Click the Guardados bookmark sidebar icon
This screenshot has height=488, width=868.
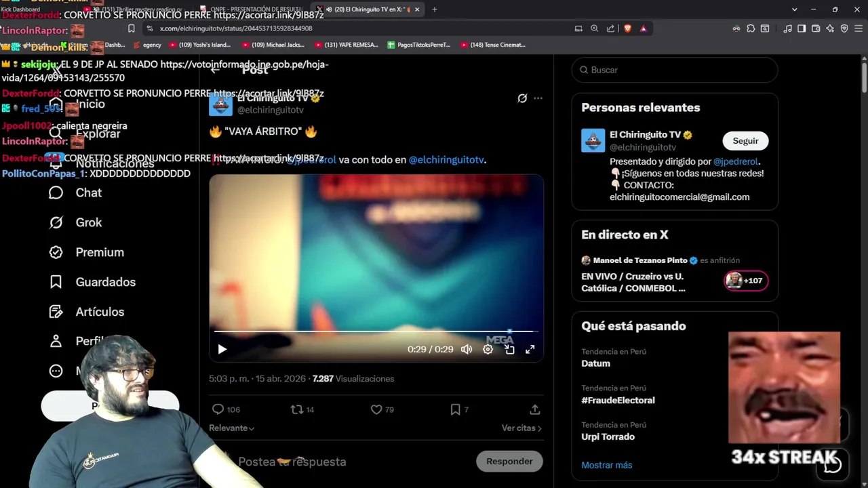tap(56, 282)
